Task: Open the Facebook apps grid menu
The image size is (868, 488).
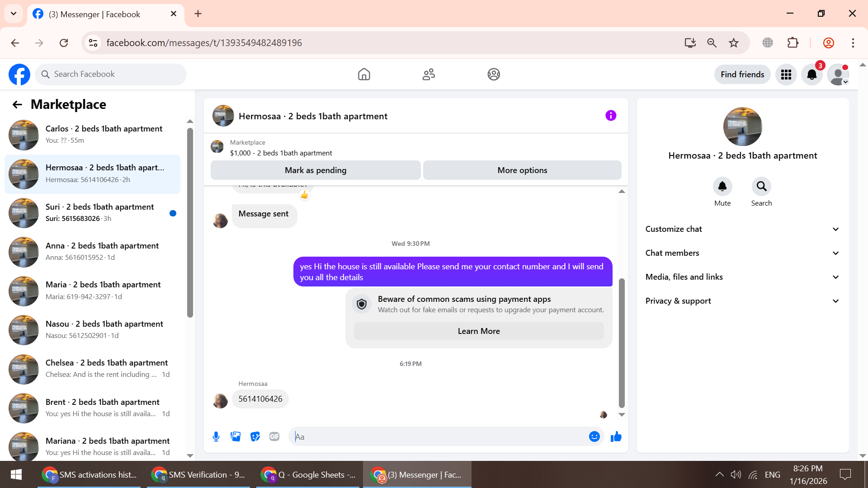Action: click(x=786, y=75)
